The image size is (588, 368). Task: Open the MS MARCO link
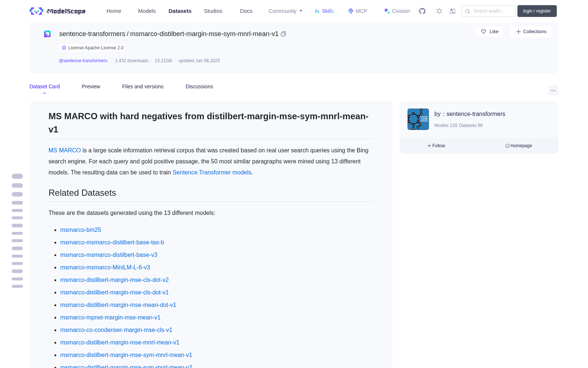click(65, 150)
